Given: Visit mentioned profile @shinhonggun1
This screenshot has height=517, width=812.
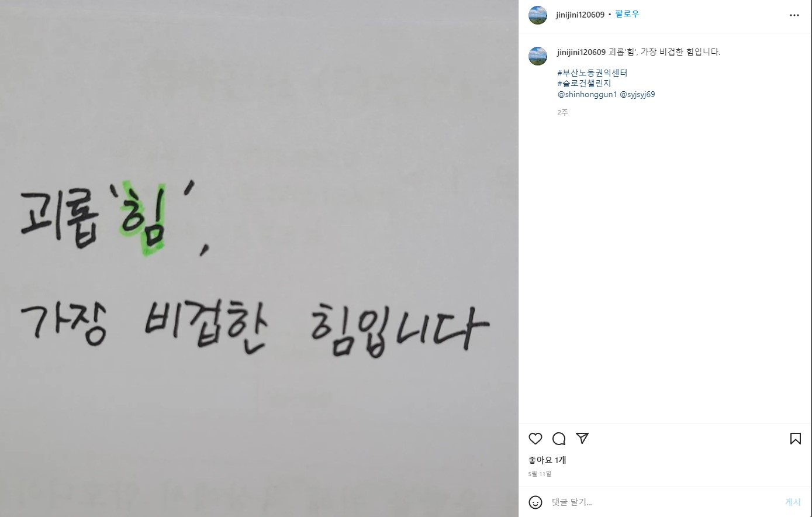Looking at the screenshot, I should [x=587, y=94].
